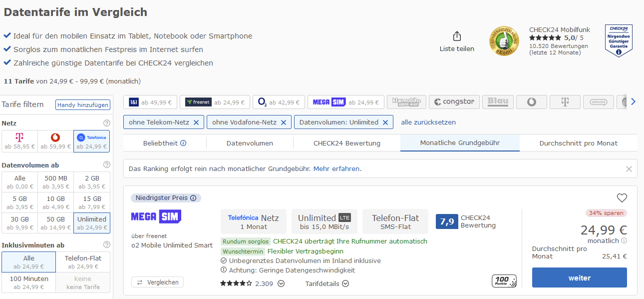644x299 pixels.
Task: Open Beliebtheit info icon
Action: (x=183, y=143)
